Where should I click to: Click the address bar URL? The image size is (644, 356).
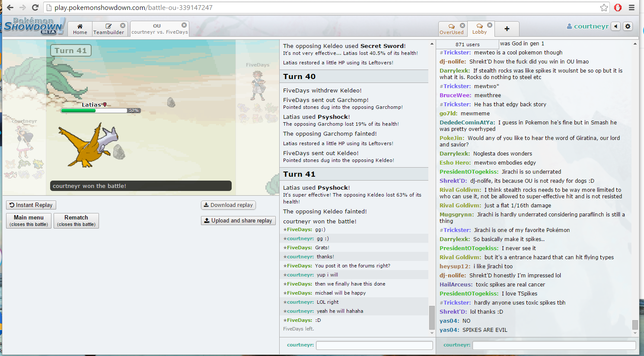134,8
